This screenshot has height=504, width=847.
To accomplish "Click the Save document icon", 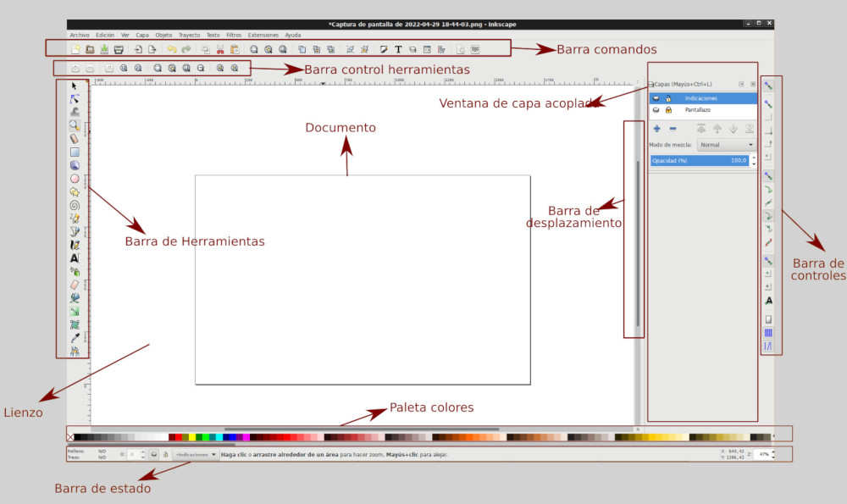I will click(x=104, y=49).
